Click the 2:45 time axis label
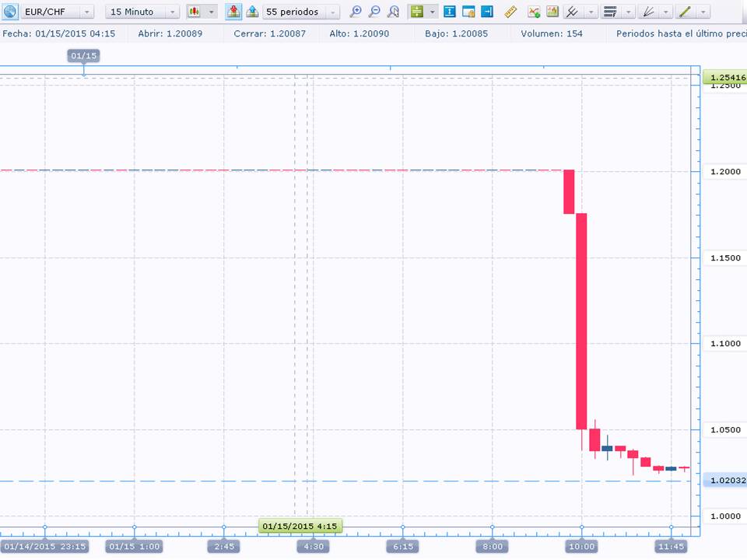This screenshot has height=560, width=747. click(x=224, y=546)
